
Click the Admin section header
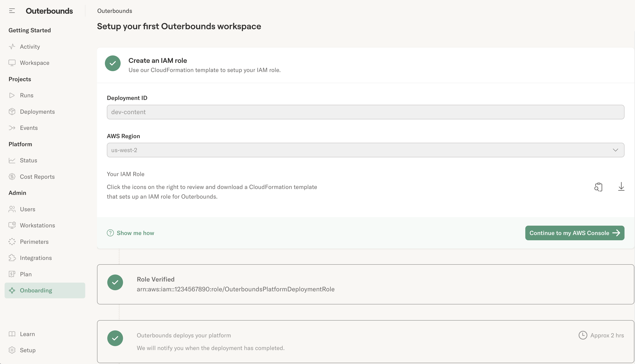coord(17,193)
